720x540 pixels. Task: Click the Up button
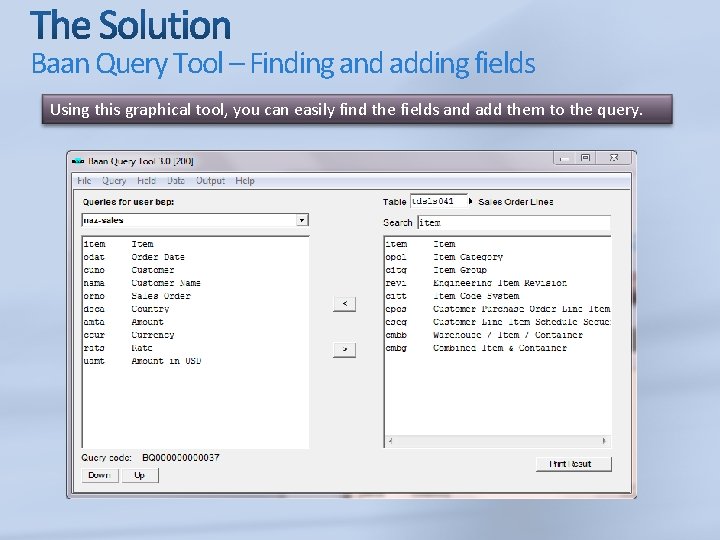(x=140, y=475)
